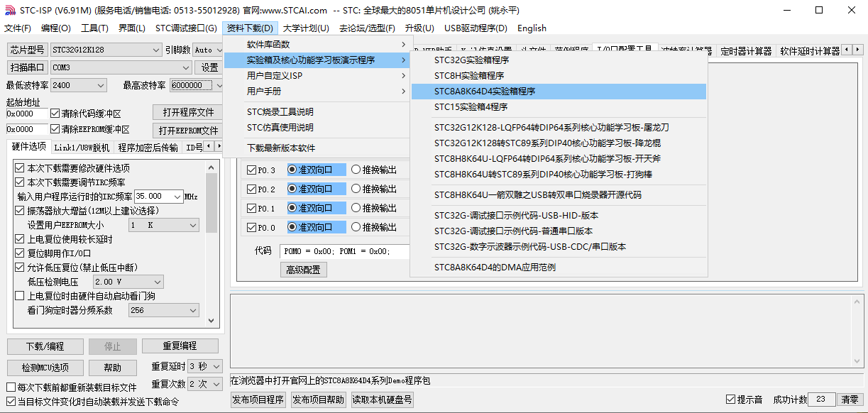Click the 检测MCU选项 button
The height and width of the screenshot is (413, 868).
tap(45, 368)
